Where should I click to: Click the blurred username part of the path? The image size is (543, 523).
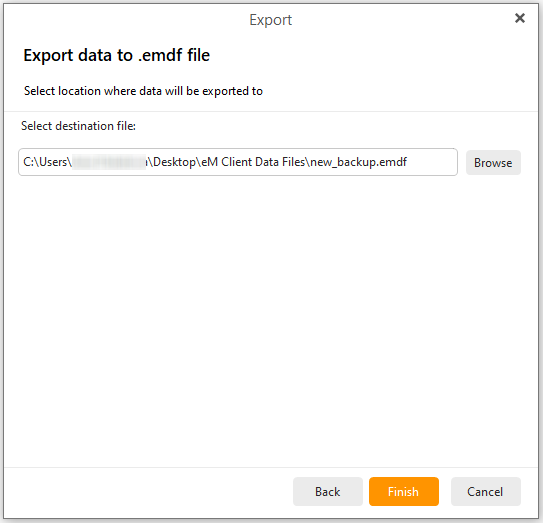109,162
